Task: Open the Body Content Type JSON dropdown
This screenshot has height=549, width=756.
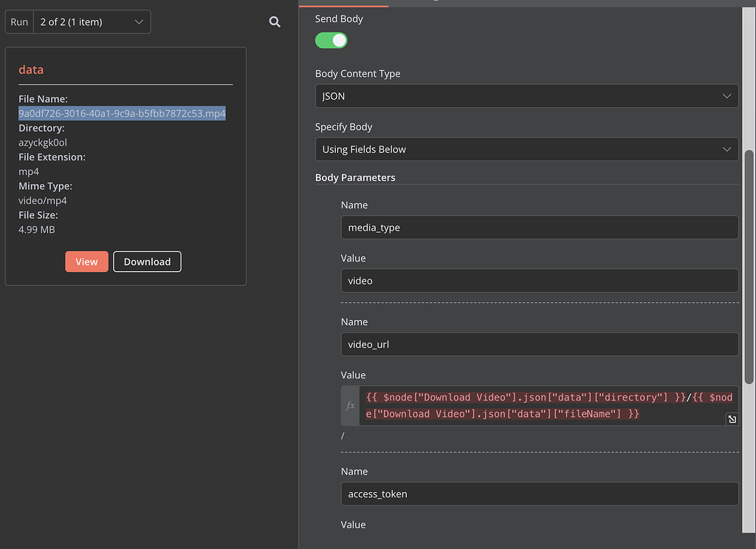Action: pos(526,96)
